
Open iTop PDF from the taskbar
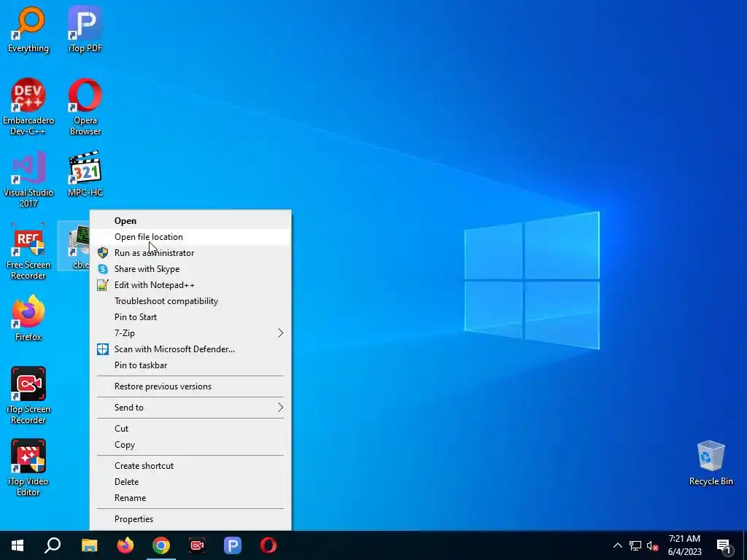pyautogui.click(x=233, y=545)
